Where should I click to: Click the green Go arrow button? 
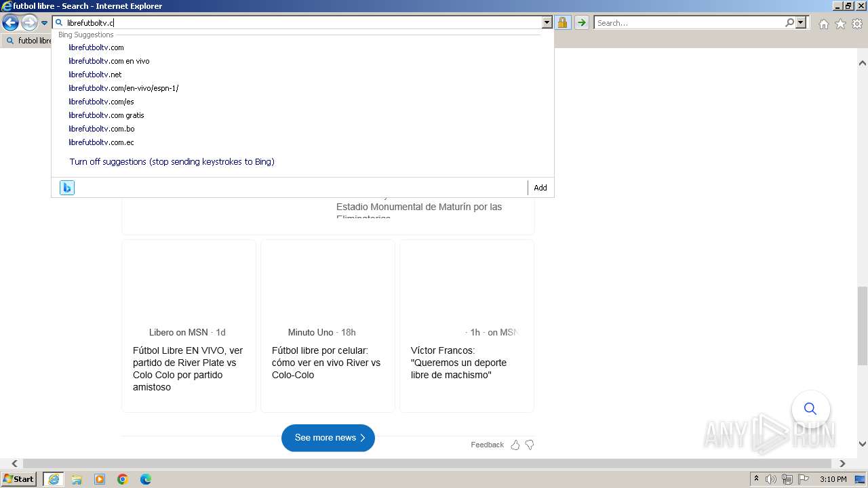coord(581,22)
